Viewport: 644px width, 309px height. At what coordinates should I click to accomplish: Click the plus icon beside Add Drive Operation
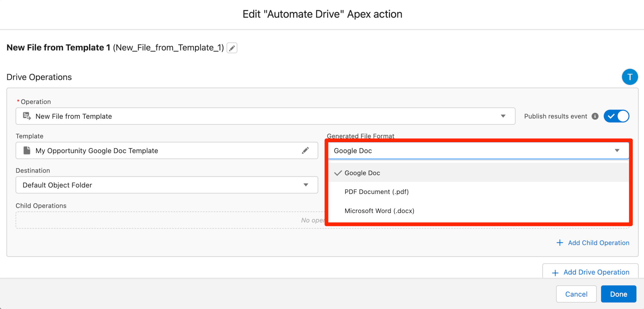coord(555,273)
